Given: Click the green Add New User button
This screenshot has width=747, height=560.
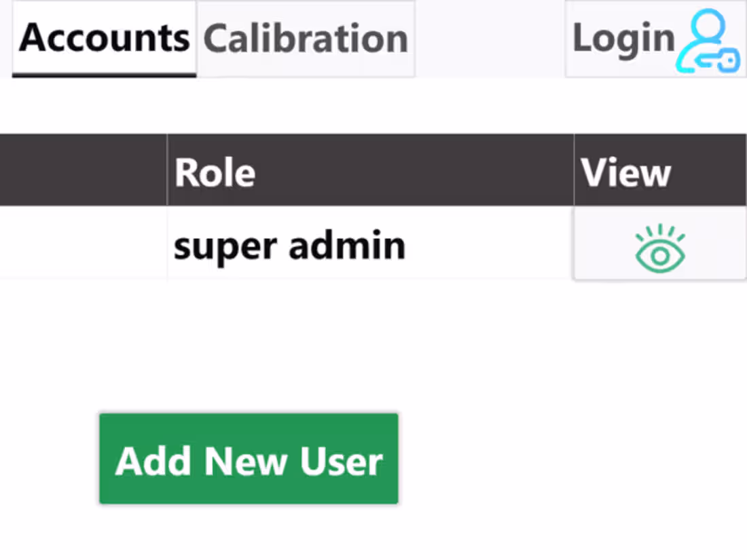Looking at the screenshot, I should pos(249,459).
